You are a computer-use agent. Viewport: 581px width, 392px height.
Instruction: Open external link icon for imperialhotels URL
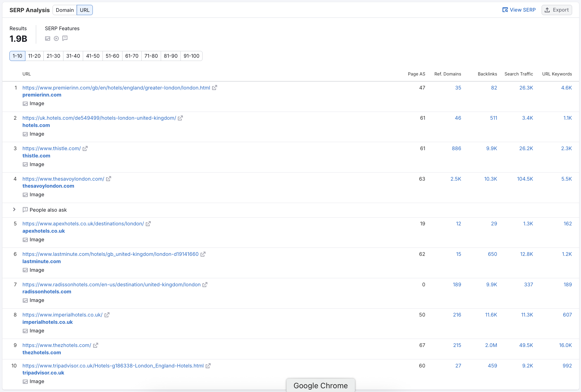click(x=107, y=315)
